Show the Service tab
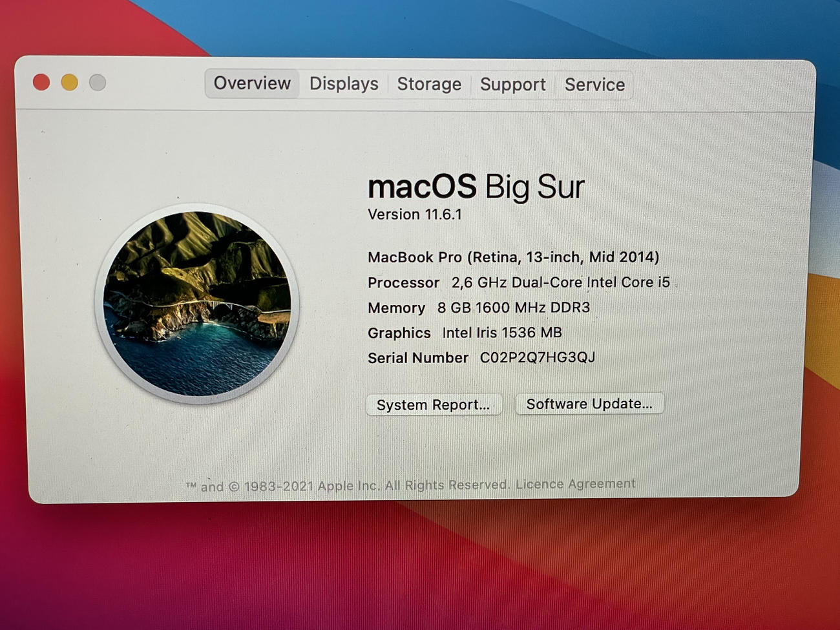Image resolution: width=840 pixels, height=630 pixels. pyautogui.click(x=594, y=85)
